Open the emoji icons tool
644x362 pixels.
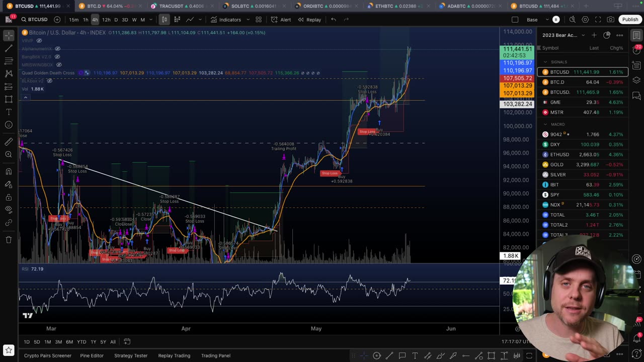9,125
